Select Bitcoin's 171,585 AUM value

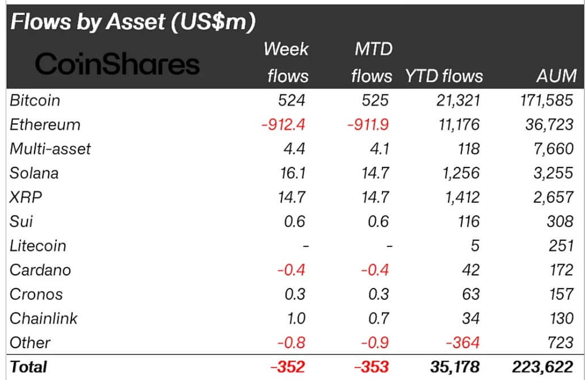pos(545,101)
